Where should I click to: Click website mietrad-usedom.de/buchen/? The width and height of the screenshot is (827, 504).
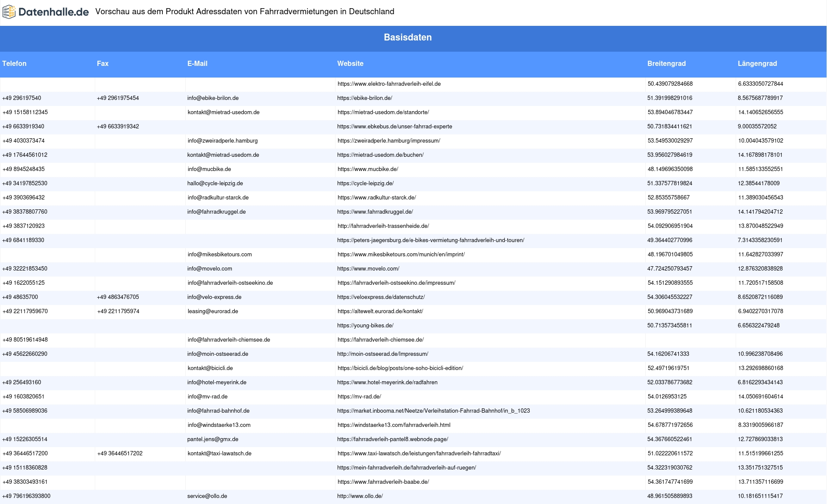pyautogui.click(x=380, y=155)
